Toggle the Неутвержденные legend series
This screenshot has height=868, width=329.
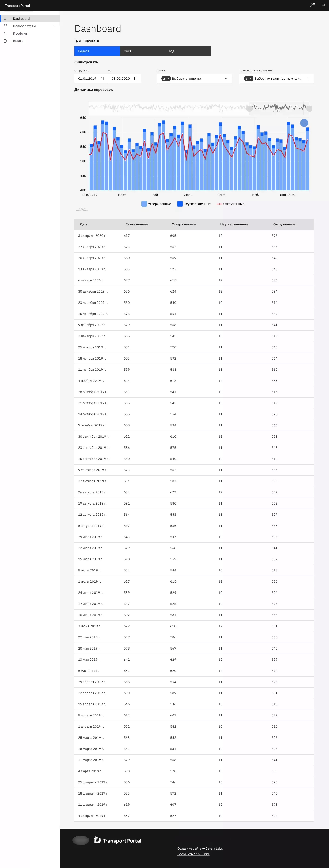(194, 204)
